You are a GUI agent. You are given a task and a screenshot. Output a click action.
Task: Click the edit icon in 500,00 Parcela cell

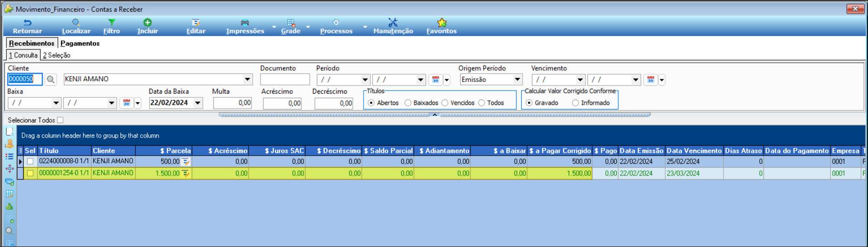(186, 161)
